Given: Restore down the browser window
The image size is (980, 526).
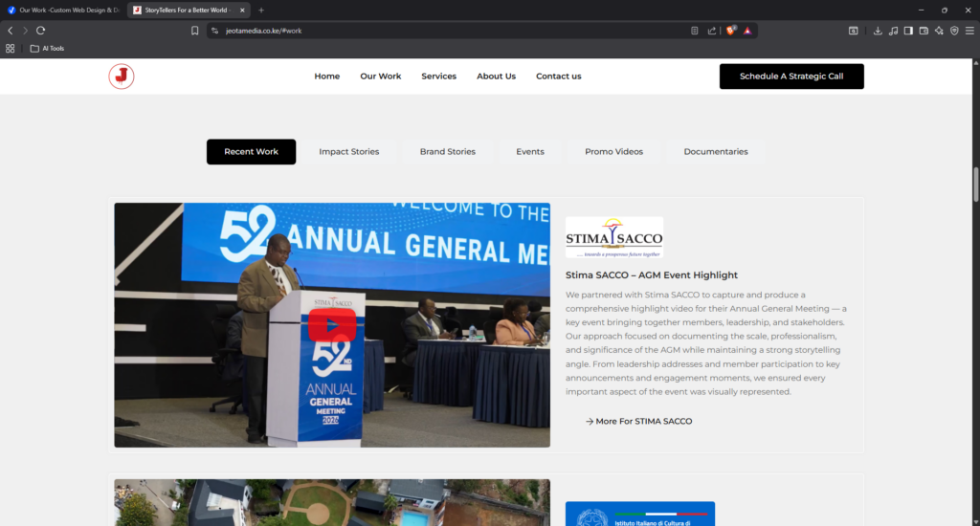Looking at the screenshot, I should pyautogui.click(x=945, y=10).
